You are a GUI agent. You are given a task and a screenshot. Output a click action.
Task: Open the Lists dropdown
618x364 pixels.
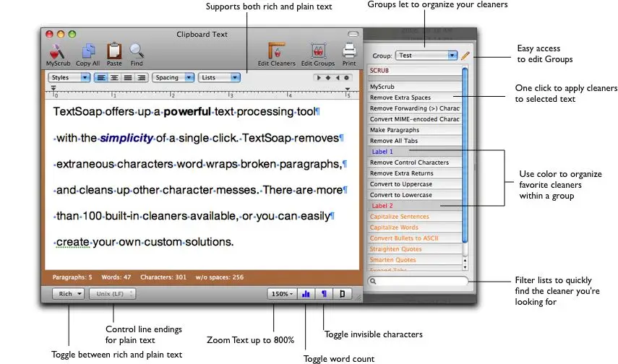point(220,77)
